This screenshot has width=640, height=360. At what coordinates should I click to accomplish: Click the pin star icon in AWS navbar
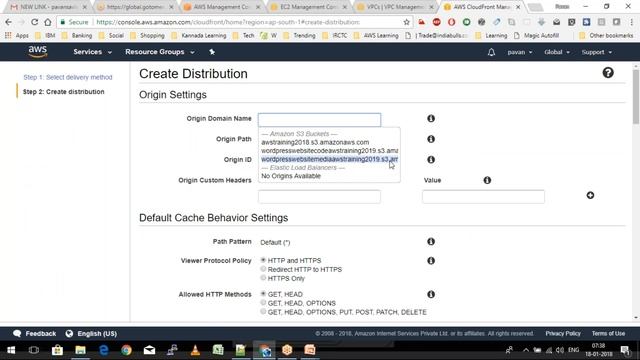pos(212,52)
